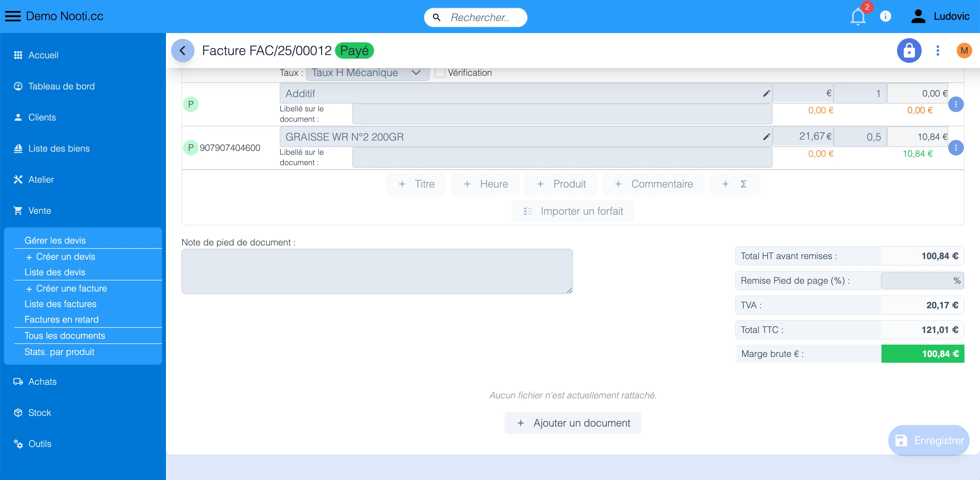Open the info icon in header
The height and width of the screenshot is (480, 980).
(885, 16)
